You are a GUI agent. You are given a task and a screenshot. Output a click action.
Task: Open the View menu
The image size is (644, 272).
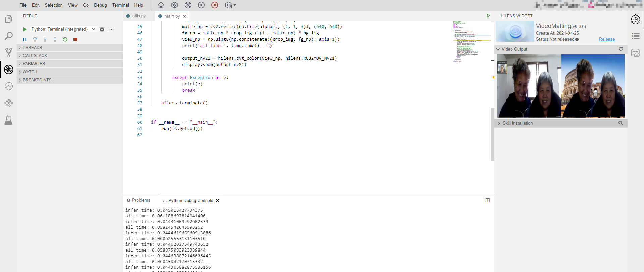pos(73,5)
